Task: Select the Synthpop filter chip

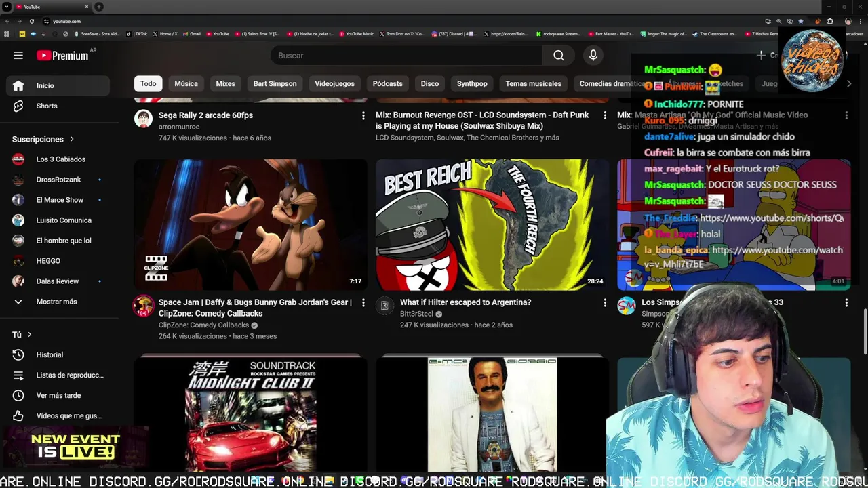Action: [472, 83]
